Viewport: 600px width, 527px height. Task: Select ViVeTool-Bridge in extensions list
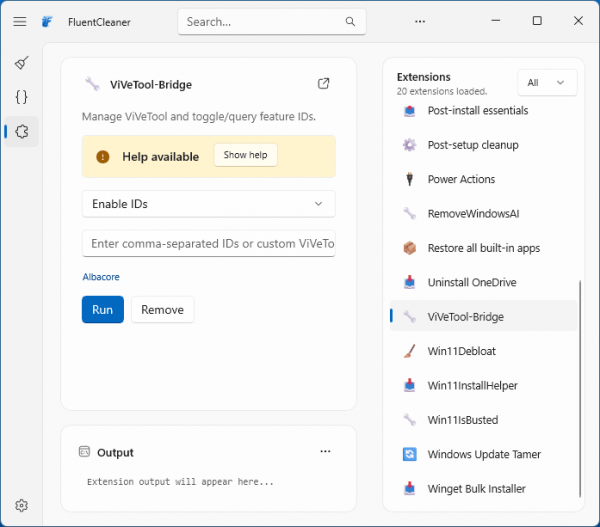pyautogui.click(x=483, y=317)
